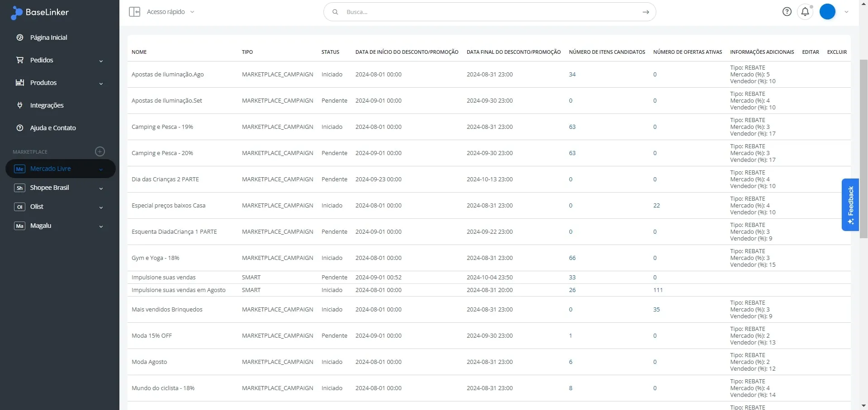This screenshot has height=410, width=868.
Task: Select Shopee Brasil marketplace
Action: click(x=49, y=188)
